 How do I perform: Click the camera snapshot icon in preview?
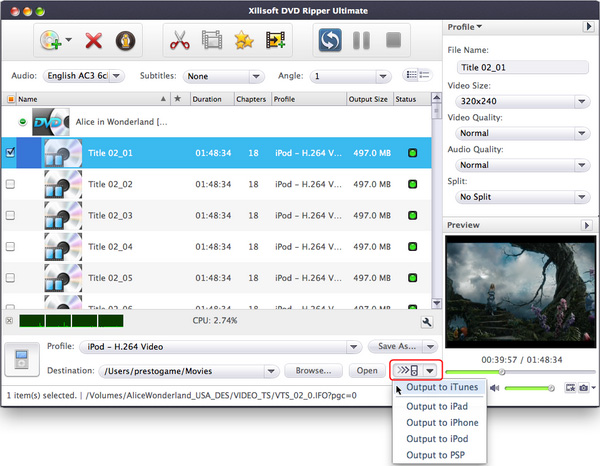[582, 387]
